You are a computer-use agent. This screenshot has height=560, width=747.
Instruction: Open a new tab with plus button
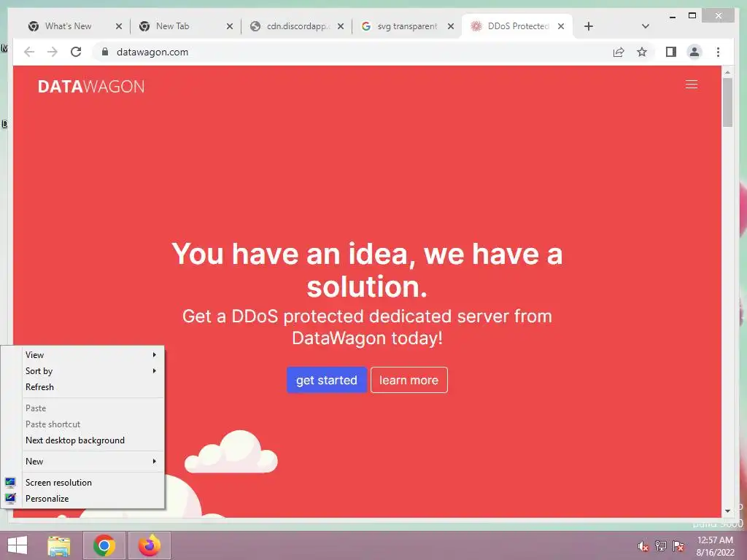589,26
